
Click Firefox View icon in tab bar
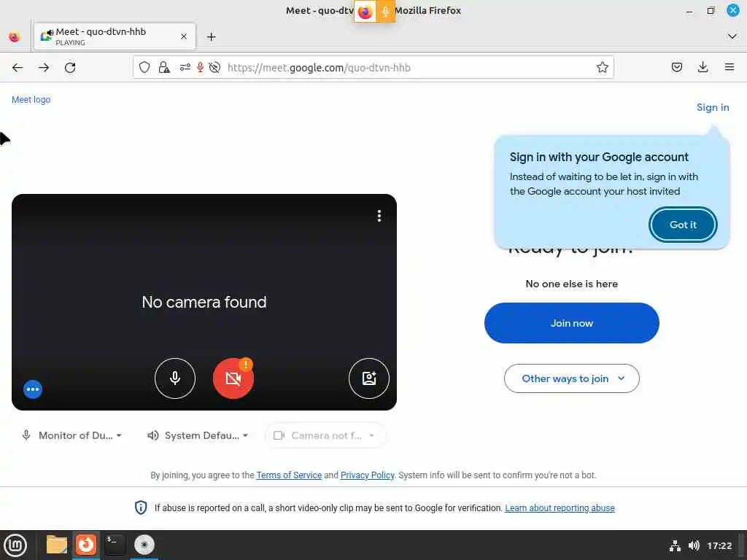click(x=15, y=36)
